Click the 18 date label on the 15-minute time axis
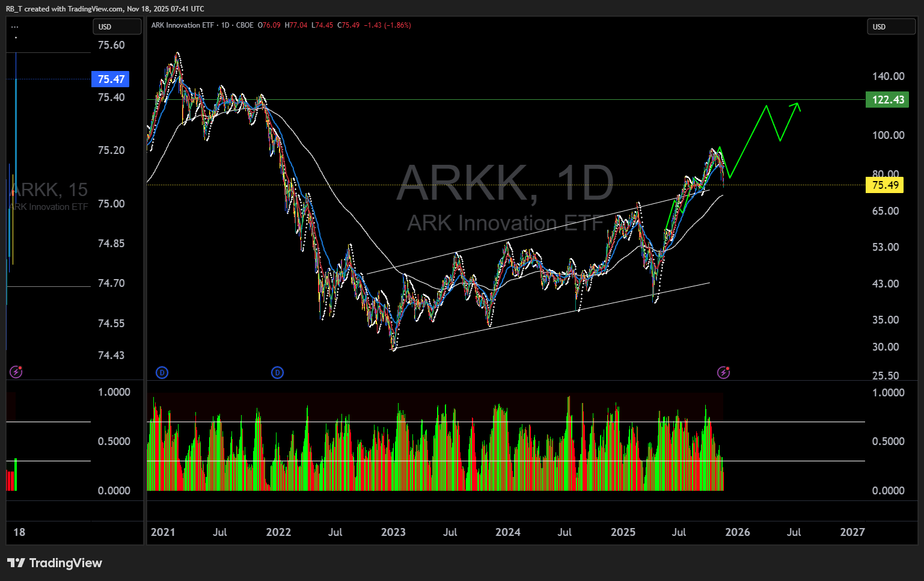The image size is (924, 581). tap(19, 532)
